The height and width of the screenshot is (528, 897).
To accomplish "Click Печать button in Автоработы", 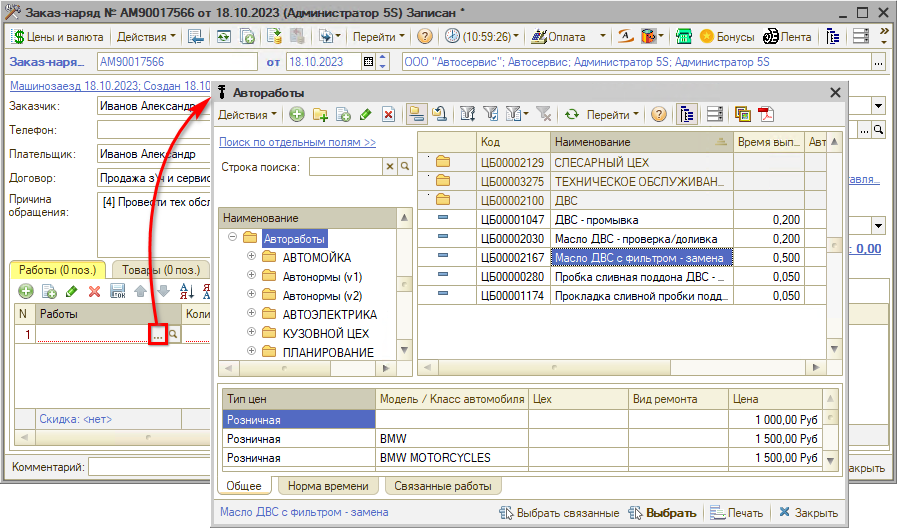I will [737, 513].
